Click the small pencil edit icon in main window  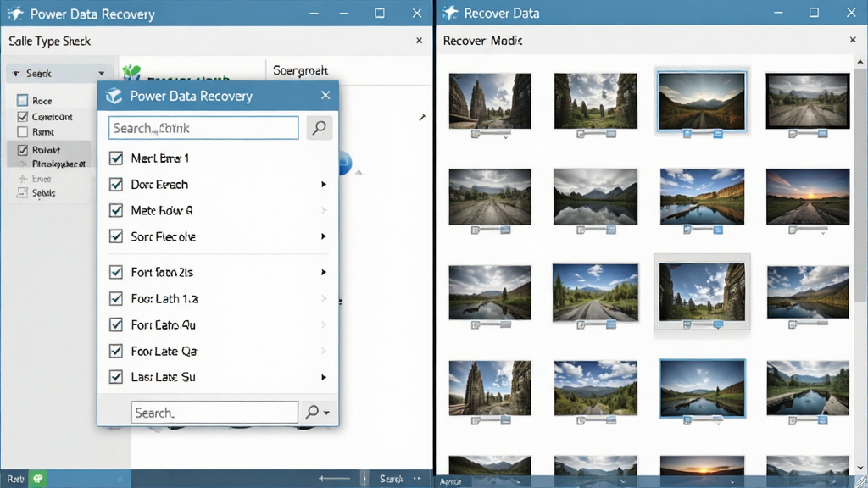coord(422,117)
